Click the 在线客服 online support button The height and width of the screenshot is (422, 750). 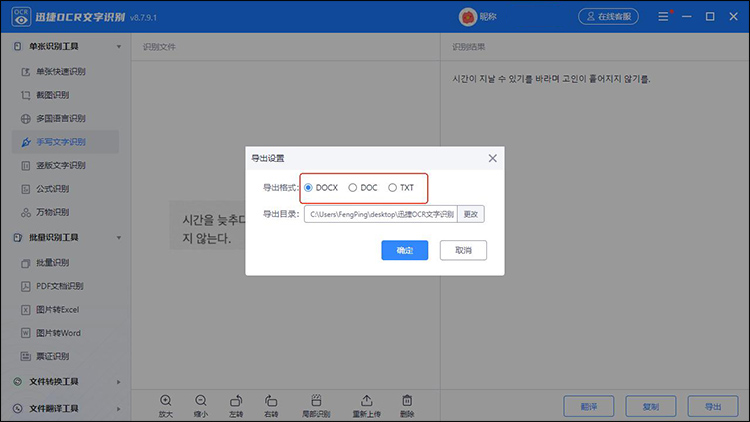tap(608, 17)
